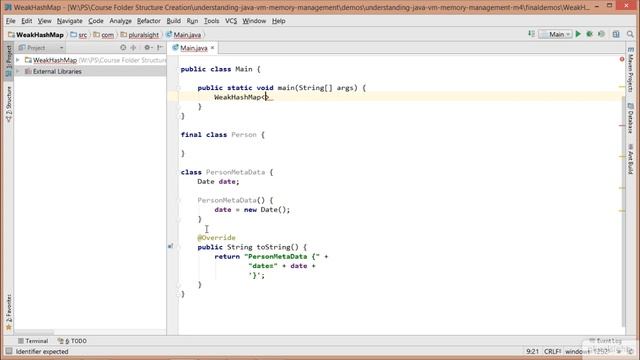The image size is (640, 360).
Task: Click the red error stripe mark
Action: coord(622,126)
